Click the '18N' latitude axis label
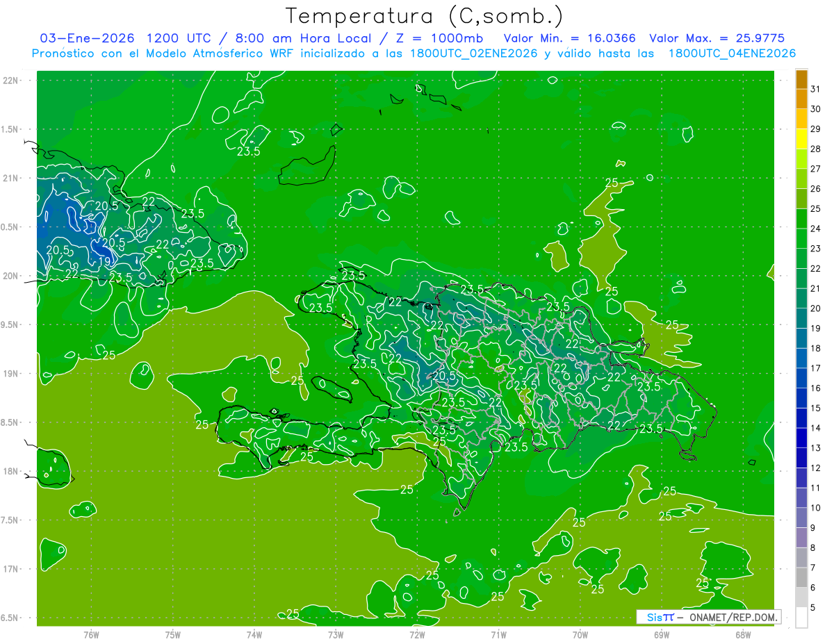 tap(10, 471)
